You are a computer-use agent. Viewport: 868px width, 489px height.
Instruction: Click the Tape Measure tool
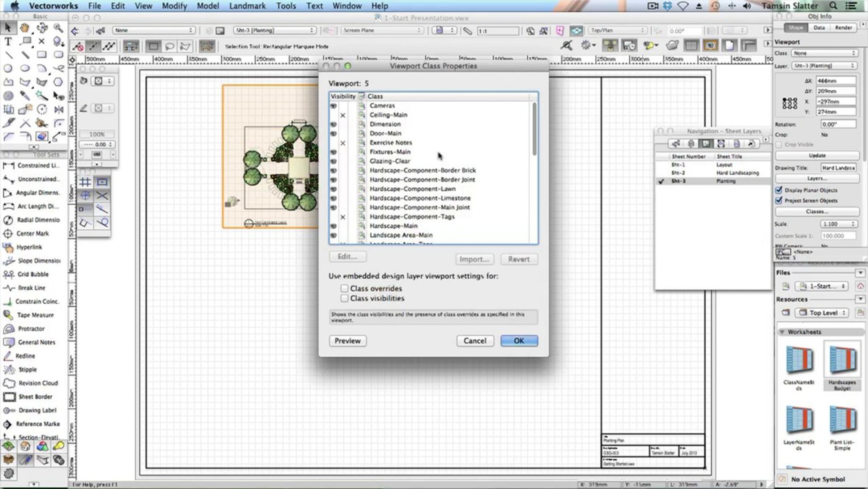point(35,315)
